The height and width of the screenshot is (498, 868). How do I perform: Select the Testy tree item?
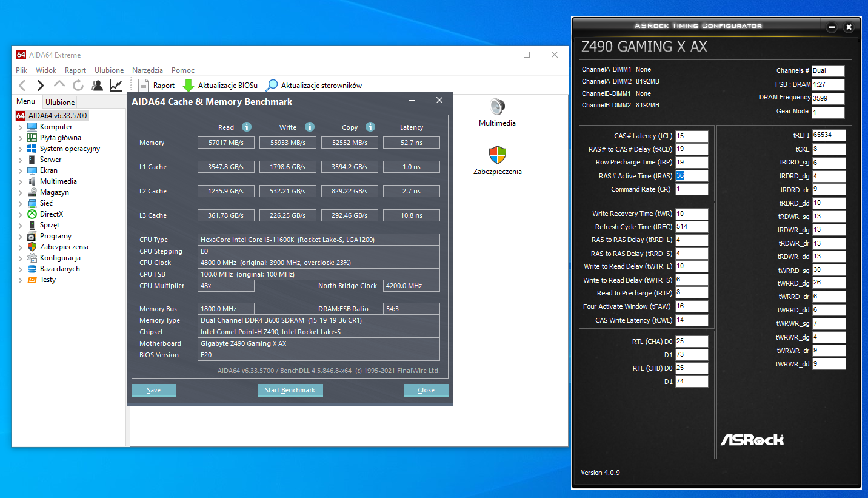point(48,280)
